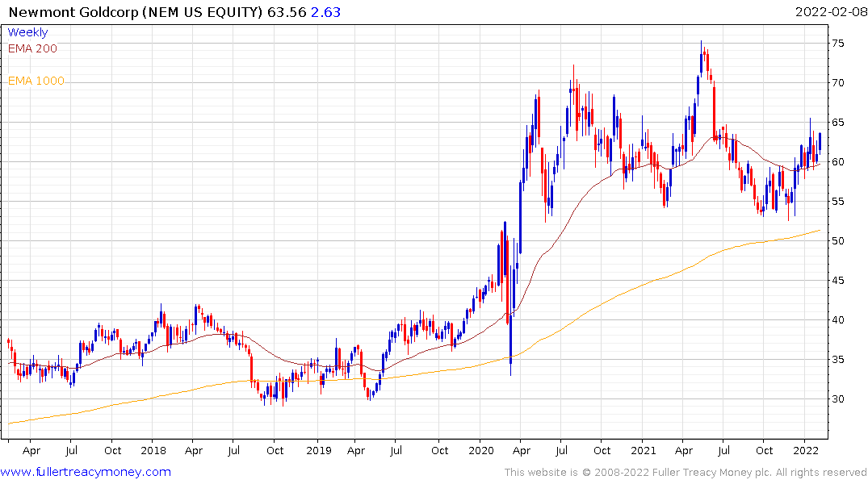Image resolution: width=868 pixels, height=484 pixels.
Task: Click the copyright notice text
Action: 686,473
